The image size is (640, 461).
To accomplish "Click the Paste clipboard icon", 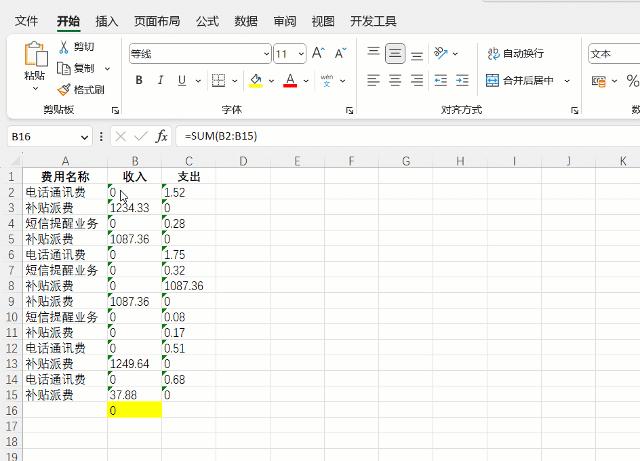I will pos(36,54).
